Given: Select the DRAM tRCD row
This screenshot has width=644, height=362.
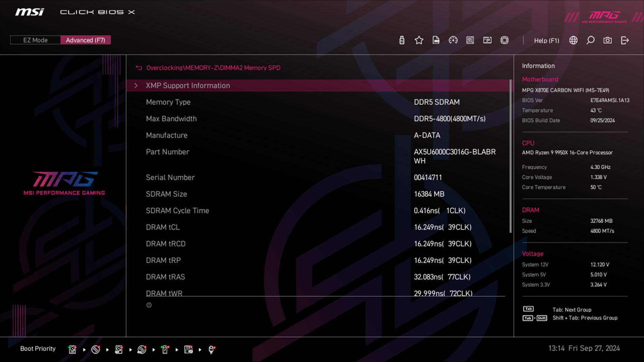Looking at the screenshot, I should point(318,244).
